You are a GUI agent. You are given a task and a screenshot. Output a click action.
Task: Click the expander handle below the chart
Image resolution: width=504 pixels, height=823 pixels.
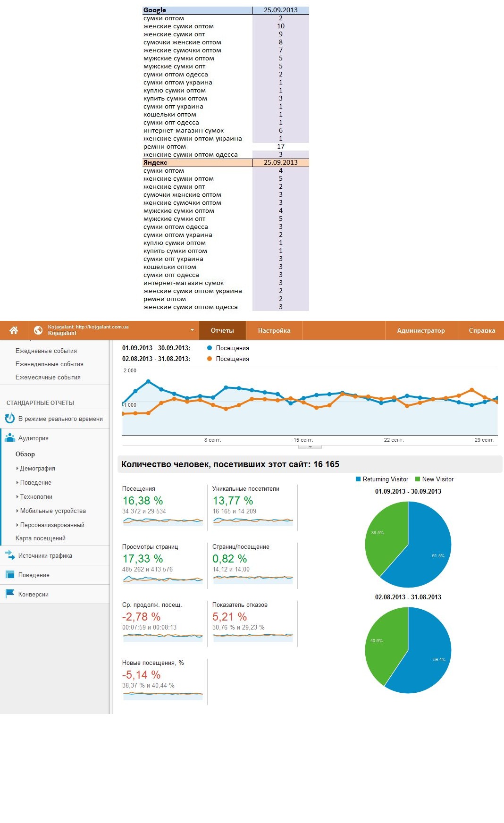click(x=310, y=446)
